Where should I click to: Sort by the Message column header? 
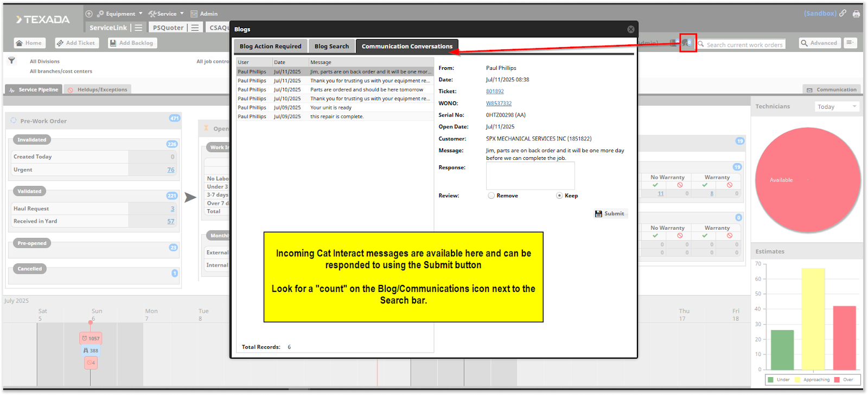(x=371, y=62)
